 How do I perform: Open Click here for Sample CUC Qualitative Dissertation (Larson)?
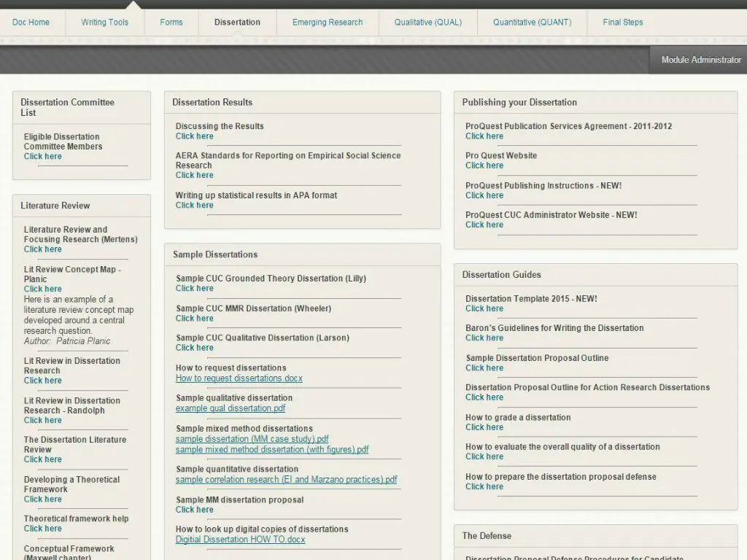pos(194,348)
